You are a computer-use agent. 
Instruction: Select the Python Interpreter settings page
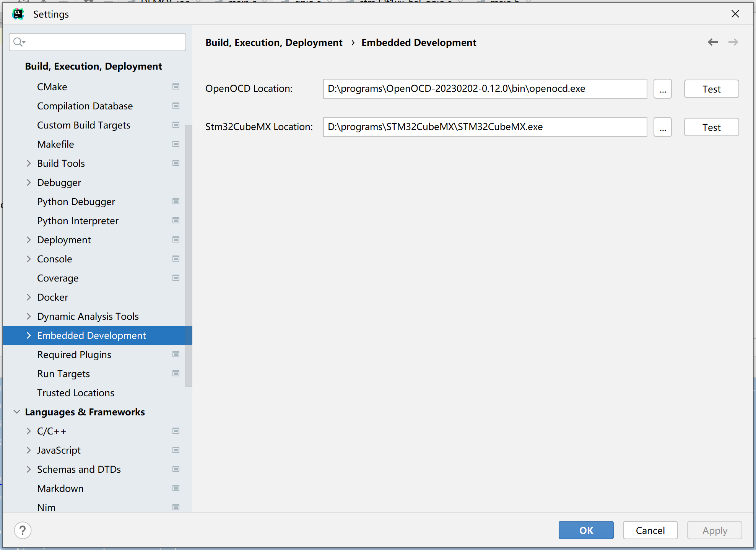(78, 221)
